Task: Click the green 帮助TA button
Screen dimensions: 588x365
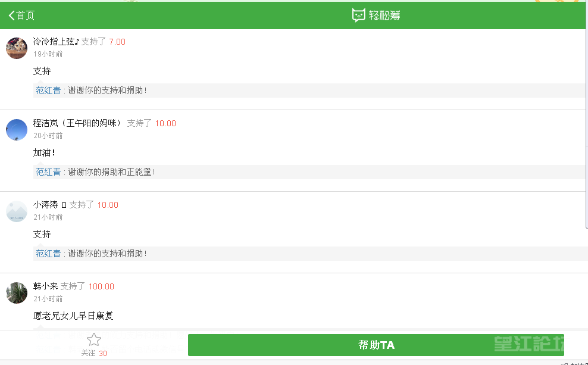Action: pyautogui.click(x=376, y=345)
